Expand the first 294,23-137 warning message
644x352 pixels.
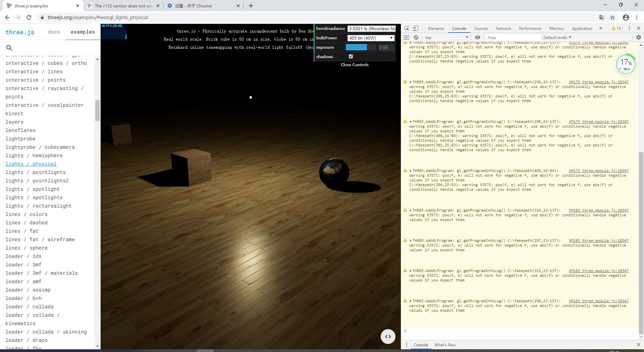(x=411, y=82)
